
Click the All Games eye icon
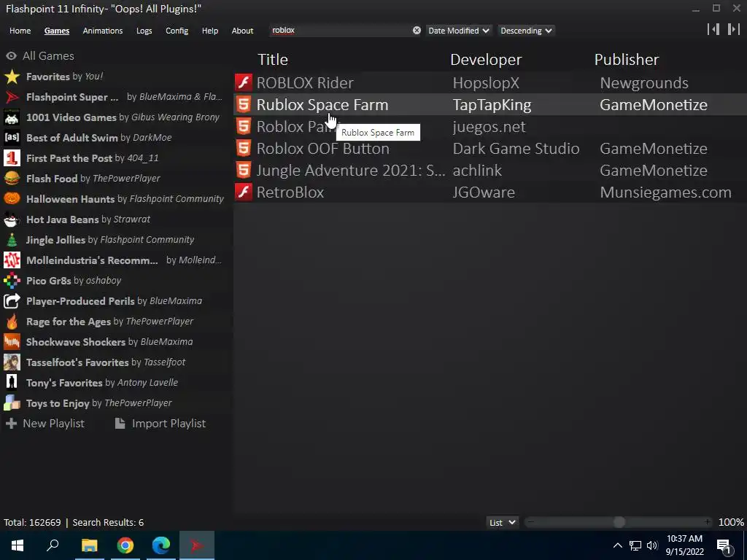(x=12, y=56)
